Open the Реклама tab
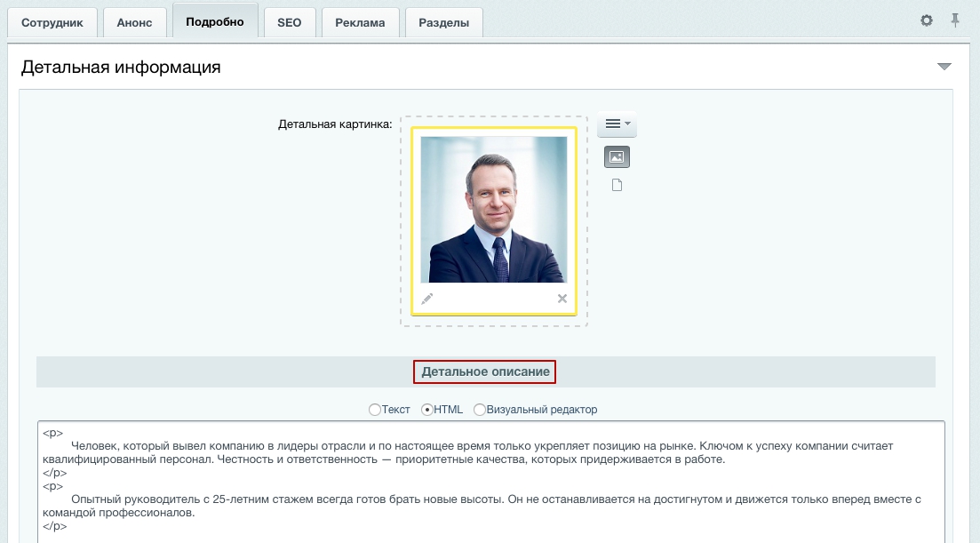Image resolution: width=980 pixels, height=543 pixels. [360, 23]
